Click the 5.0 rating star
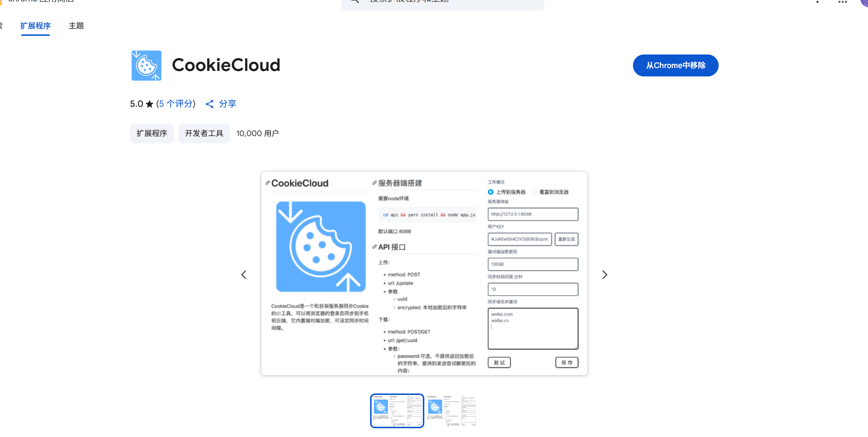Viewport: 868px width, 437px height. 149,104
